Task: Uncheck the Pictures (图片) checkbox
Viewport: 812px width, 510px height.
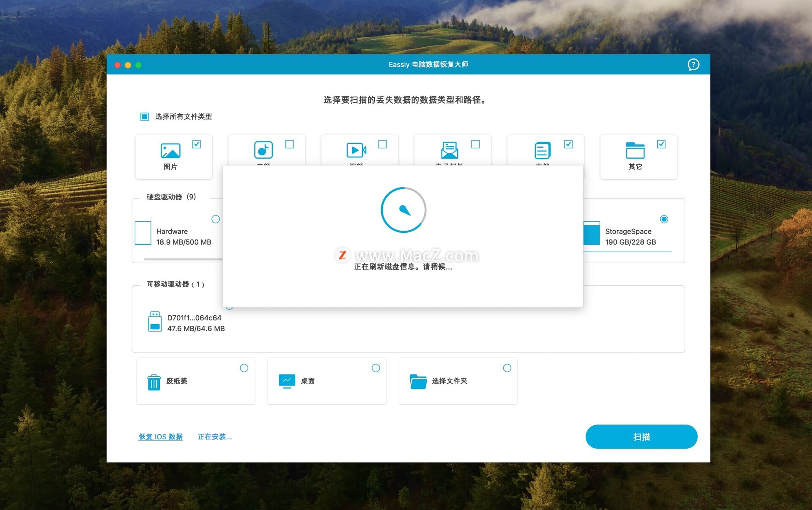Action: [197, 144]
